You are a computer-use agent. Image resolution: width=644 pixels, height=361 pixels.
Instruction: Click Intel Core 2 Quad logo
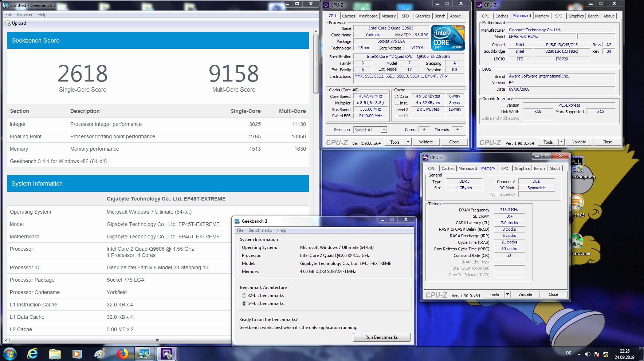(x=448, y=37)
